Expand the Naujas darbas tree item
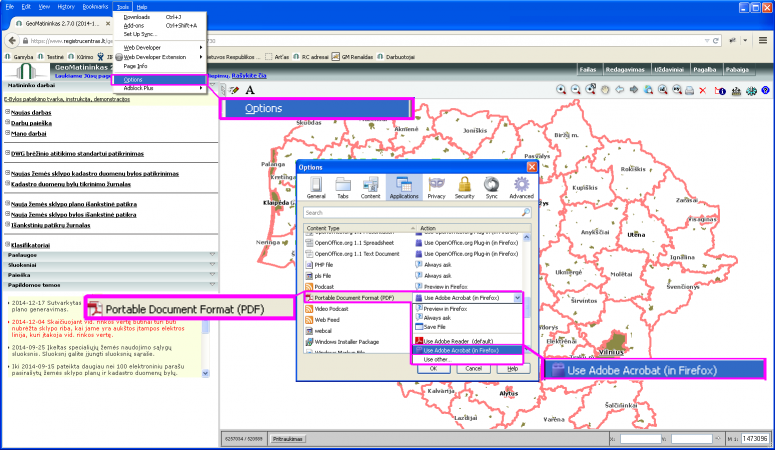This screenshot has height=450, width=775. [7, 112]
